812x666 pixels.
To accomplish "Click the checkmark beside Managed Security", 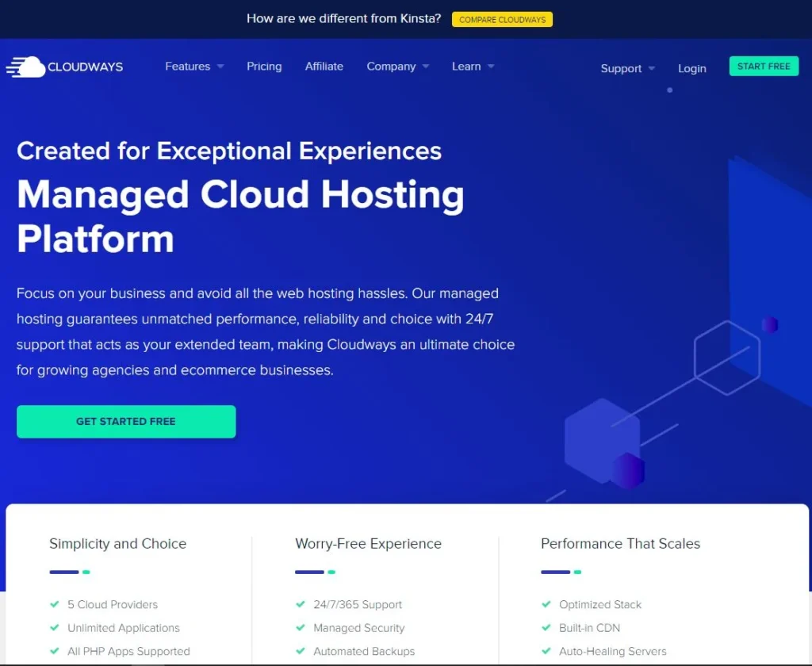I will coord(301,627).
